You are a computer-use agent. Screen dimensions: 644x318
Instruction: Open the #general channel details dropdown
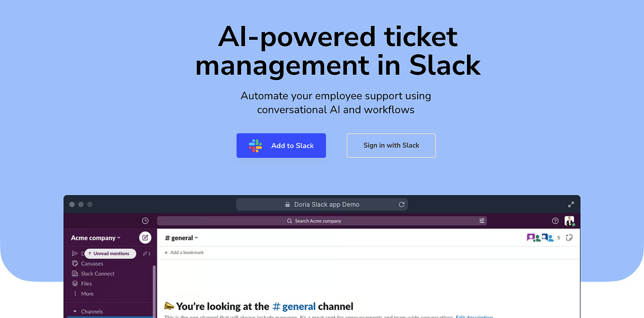point(181,238)
